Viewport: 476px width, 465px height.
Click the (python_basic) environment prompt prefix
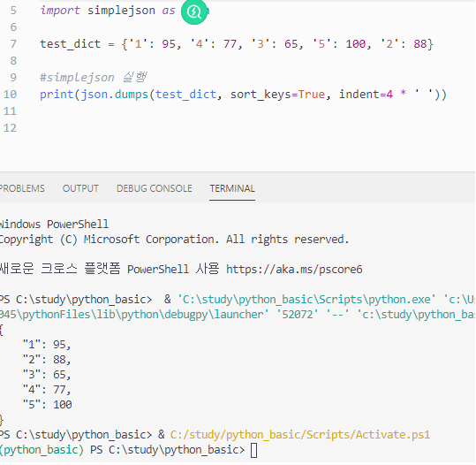tap(42, 450)
